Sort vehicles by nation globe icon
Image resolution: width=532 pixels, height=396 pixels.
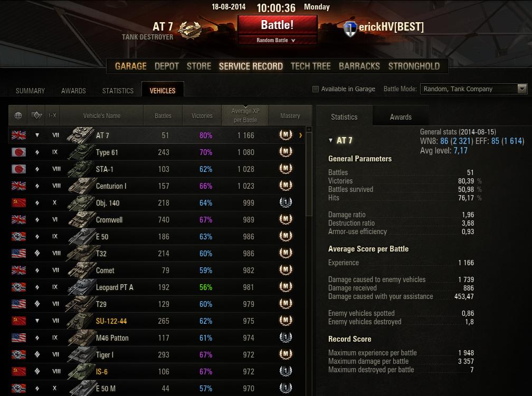point(18,115)
